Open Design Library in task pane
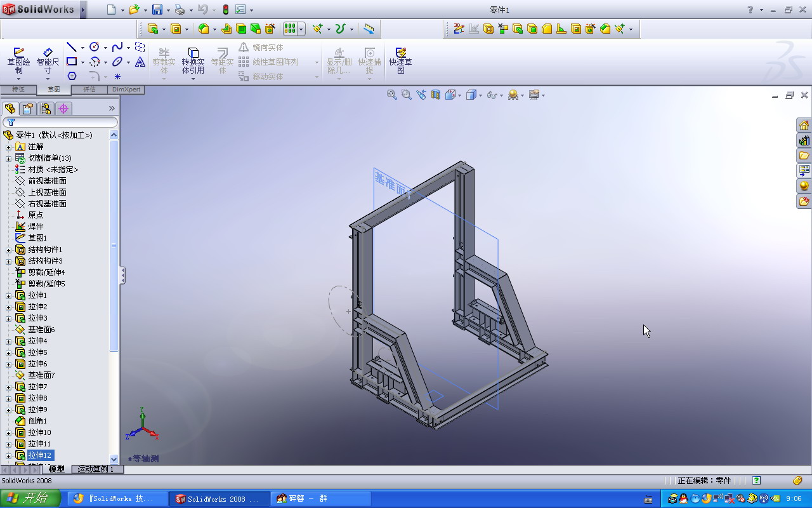 tap(804, 140)
